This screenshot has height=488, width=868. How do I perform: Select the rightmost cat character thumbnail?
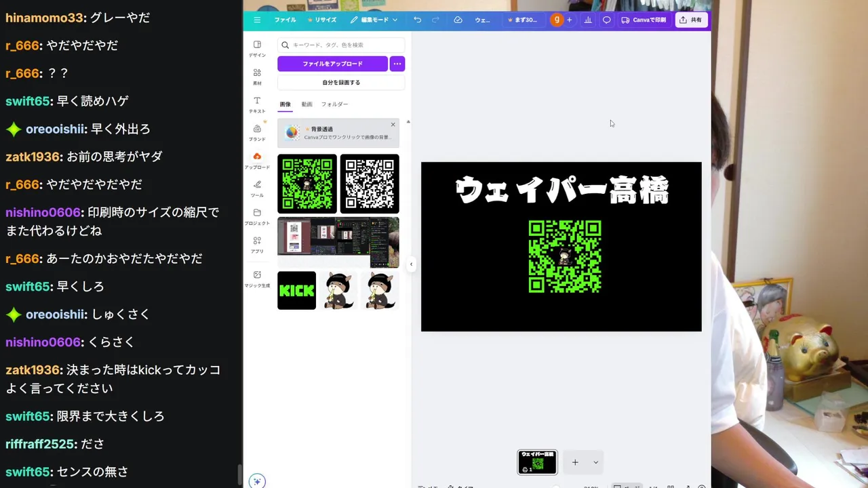(x=380, y=290)
